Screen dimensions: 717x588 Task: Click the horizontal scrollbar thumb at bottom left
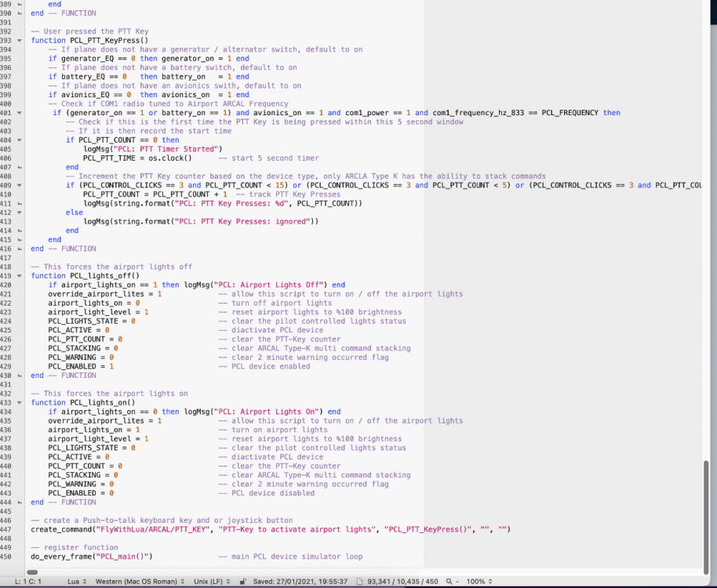click(33, 571)
